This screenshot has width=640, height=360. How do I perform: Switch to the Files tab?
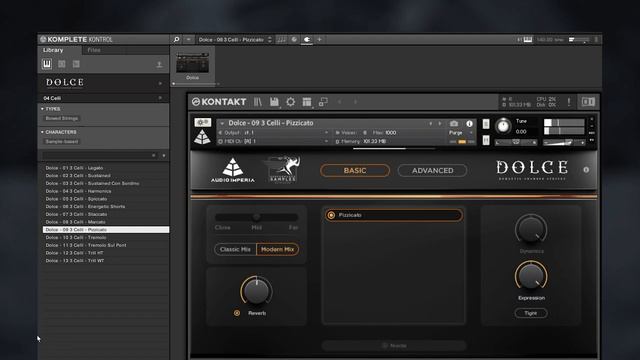pyautogui.click(x=94, y=50)
